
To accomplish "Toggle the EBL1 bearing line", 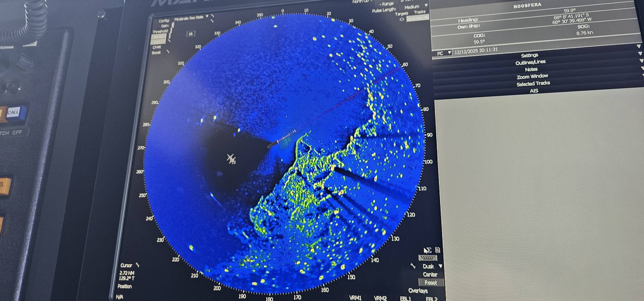I will pyautogui.click(x=405, y=298).
